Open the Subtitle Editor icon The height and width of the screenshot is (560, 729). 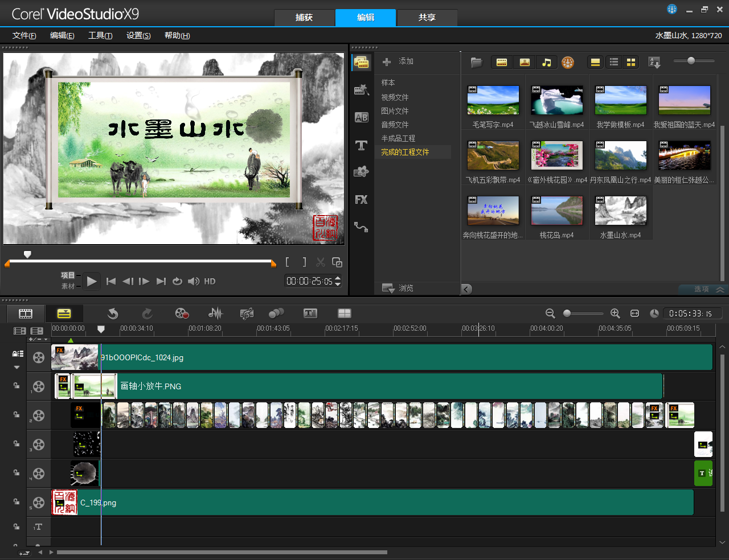click(310, 313)
